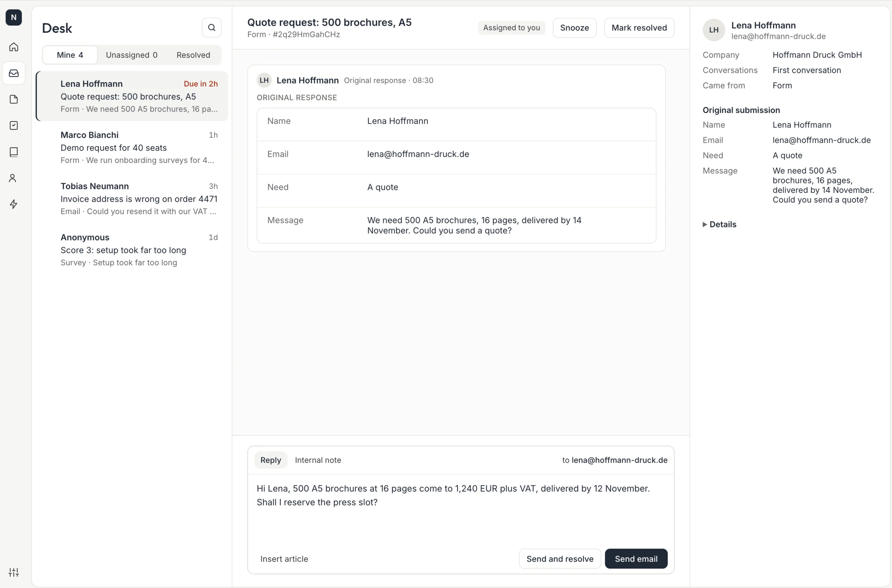
Task: Open the document page icon in sidebar
Action: pos(13,100)
